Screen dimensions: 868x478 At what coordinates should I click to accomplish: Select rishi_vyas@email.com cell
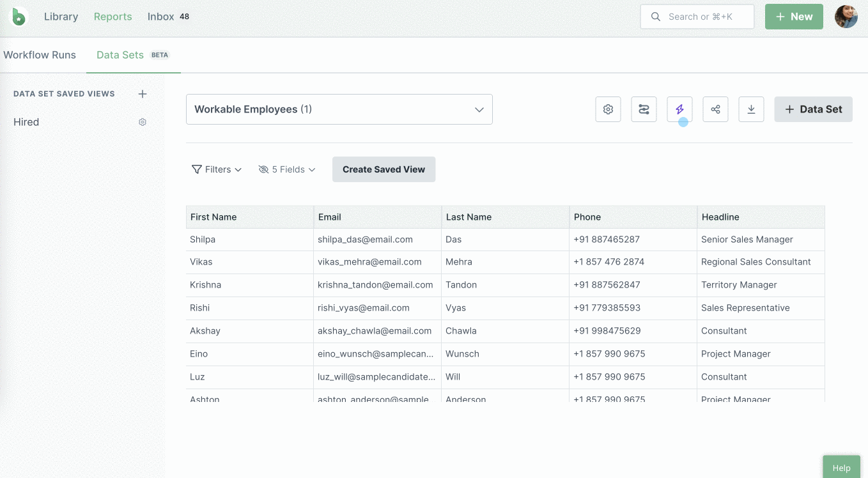pos(378,308)
